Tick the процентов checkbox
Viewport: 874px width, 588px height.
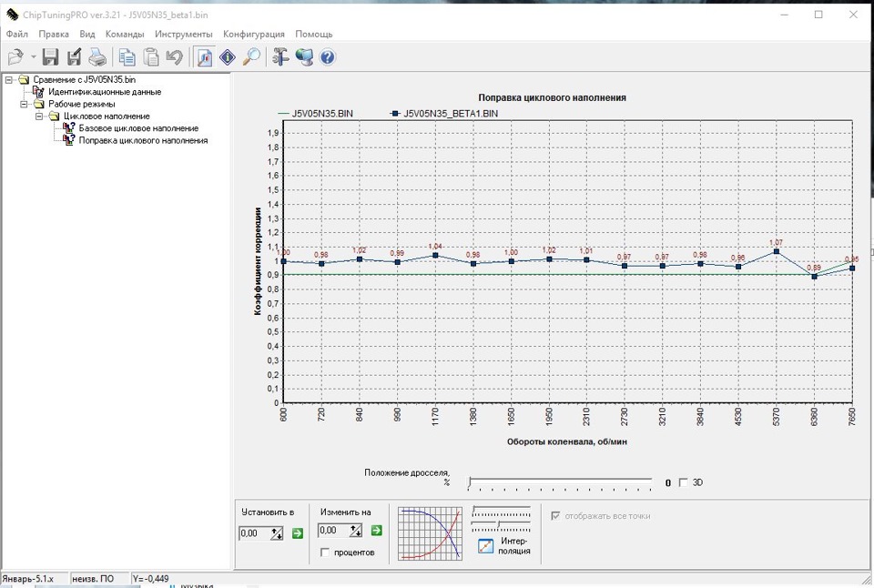click(326, 553)
